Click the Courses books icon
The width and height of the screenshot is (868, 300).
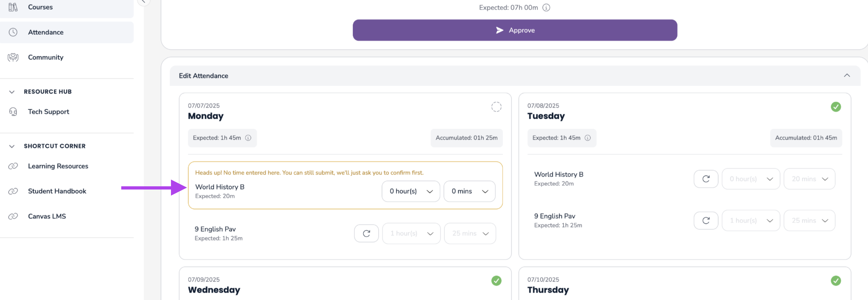(x=13, y=7)
